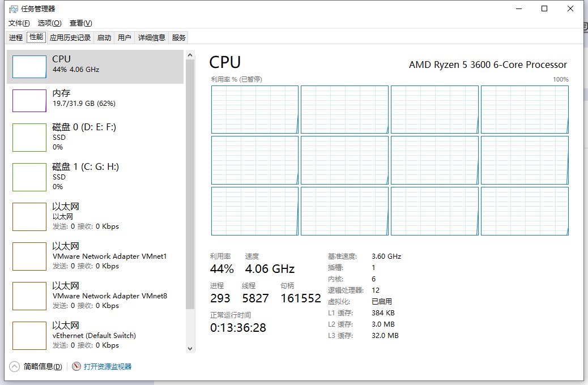Viewport: 588px width, 385px height.
Task: Click the 磁盘 1 (C: G: H:) graph thumbnail
Action: click(29, 177)
